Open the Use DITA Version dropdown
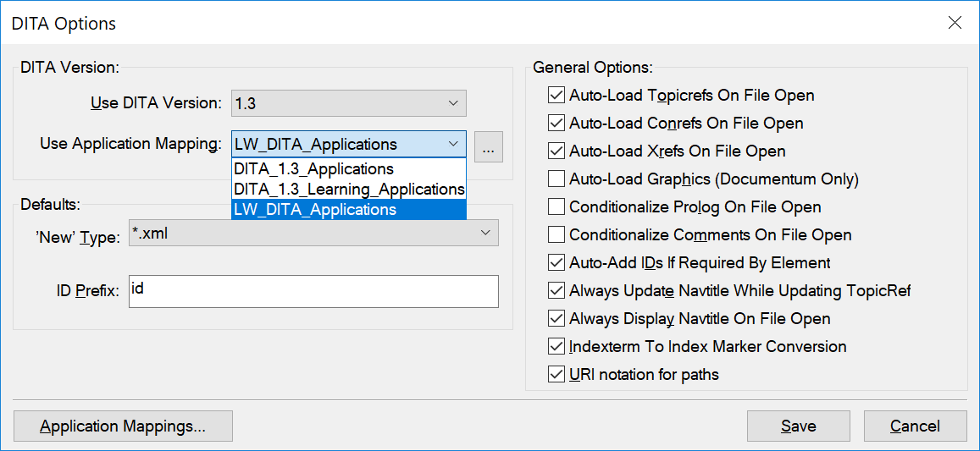Image resolution: width=980 pixels, height=451 pixels. pyautogui.click(x=348, y=103)
